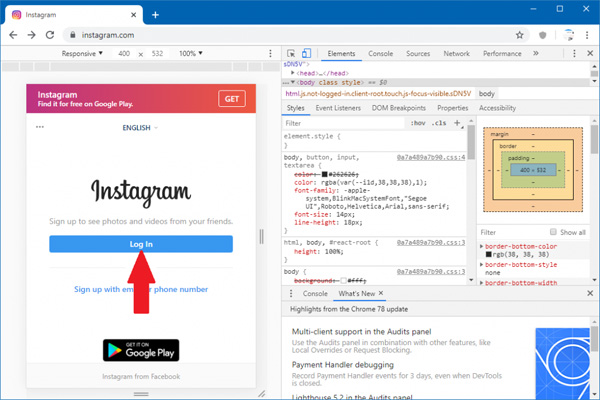Toggle the :hov element state button
Image resolution: width=600 pixels, height=400 pixels.
click(418, 123)
